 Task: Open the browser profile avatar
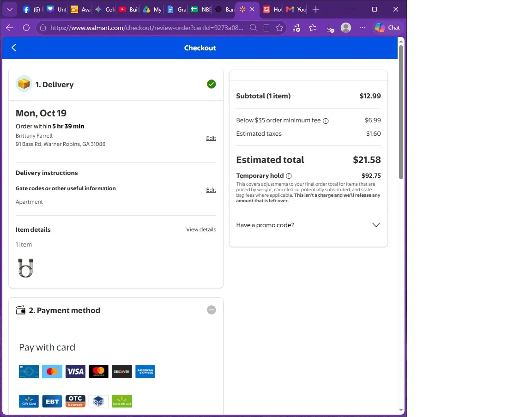click(346, 28)
